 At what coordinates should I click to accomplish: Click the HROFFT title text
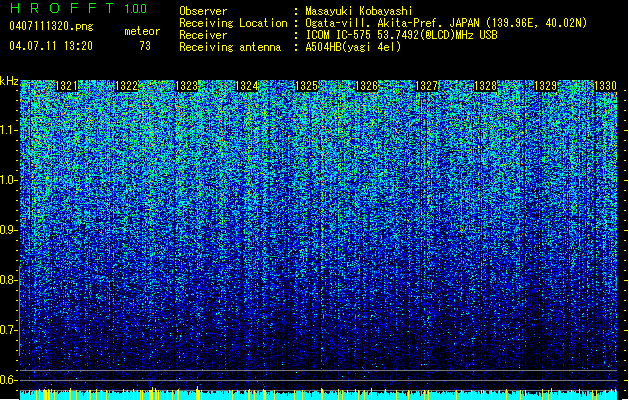62,8
